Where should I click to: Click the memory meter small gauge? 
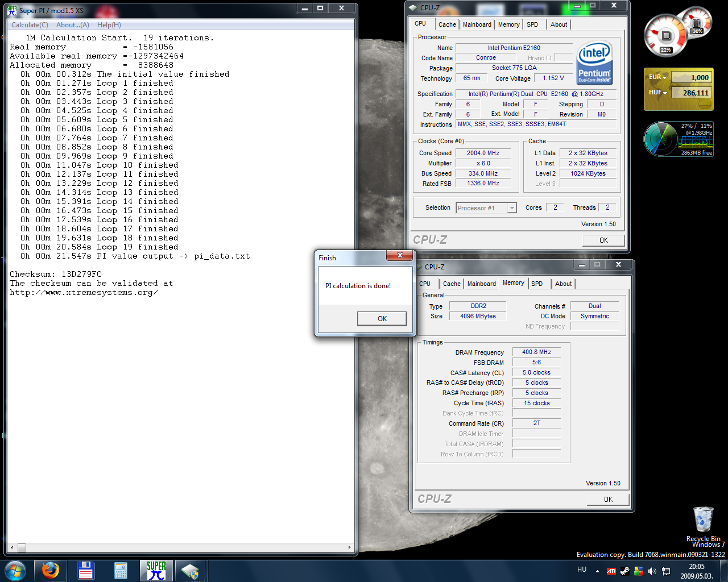click(x=697, y=23)
